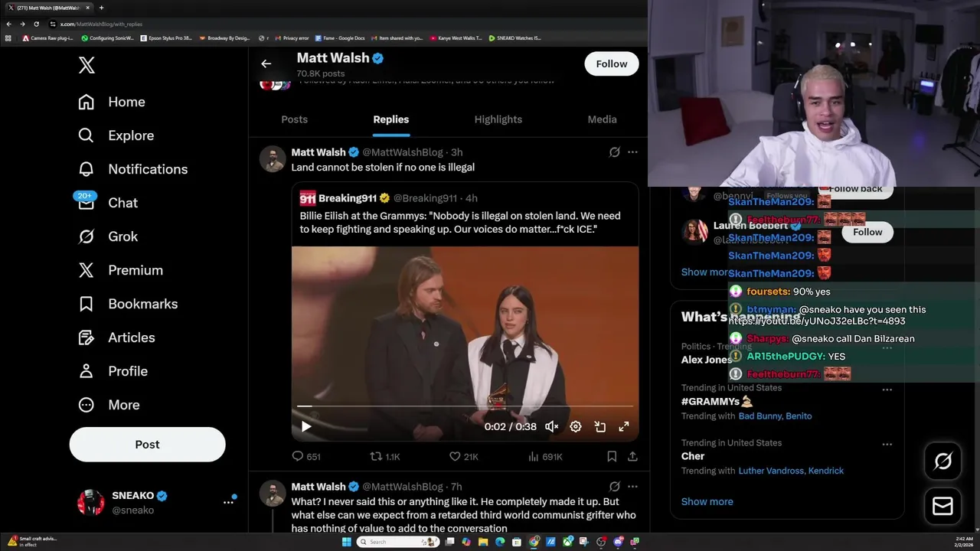This screenshot has height=551, width=980.
Task: Switch to the Highlights tab
Action: (498, 119)
